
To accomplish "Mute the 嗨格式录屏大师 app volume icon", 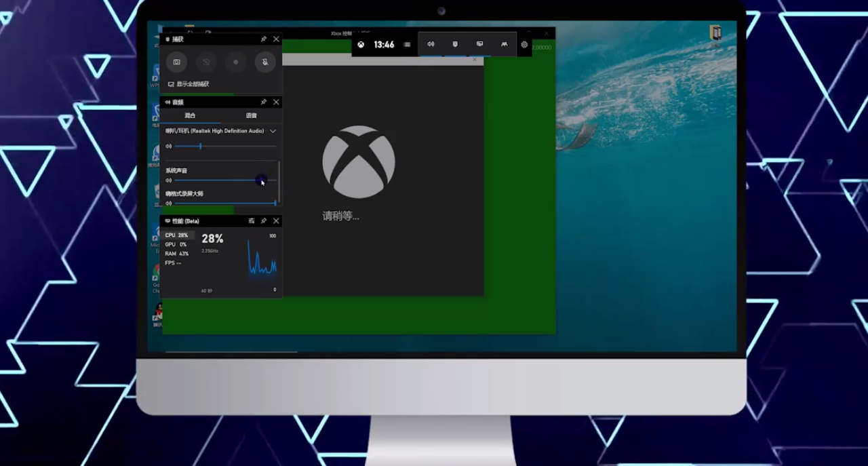I will (169, 203).
